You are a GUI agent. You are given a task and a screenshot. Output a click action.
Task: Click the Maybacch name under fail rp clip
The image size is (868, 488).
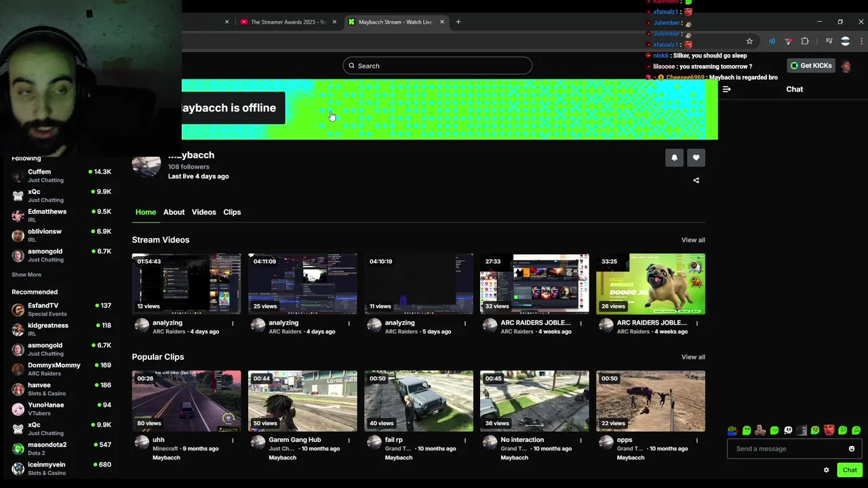click(399, 457)
